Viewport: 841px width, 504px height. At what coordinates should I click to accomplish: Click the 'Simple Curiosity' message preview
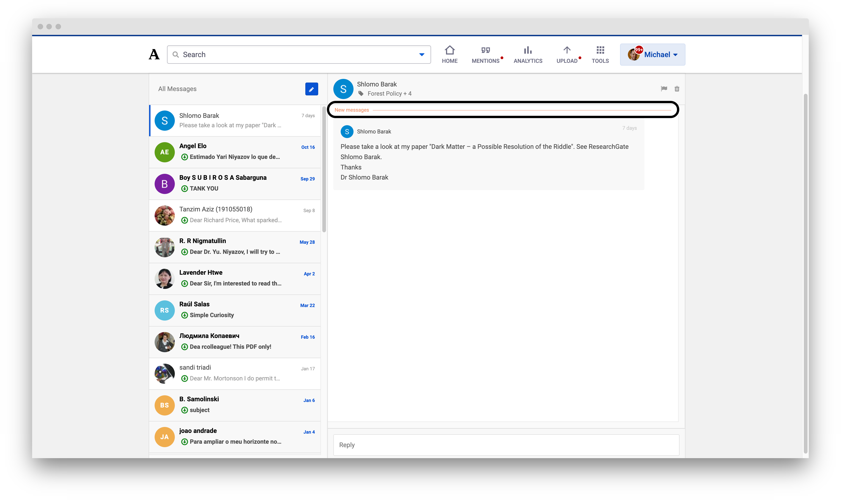(211, 315)
